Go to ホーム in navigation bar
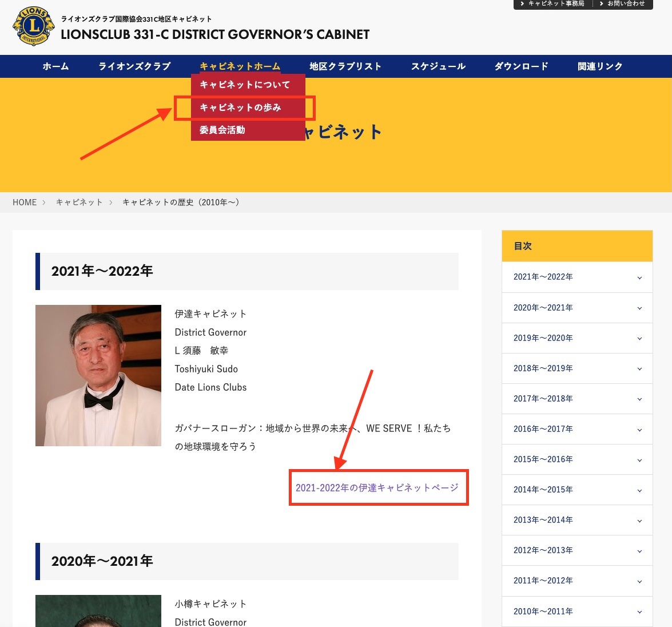The image size is (672, 627). pos(55,66)
